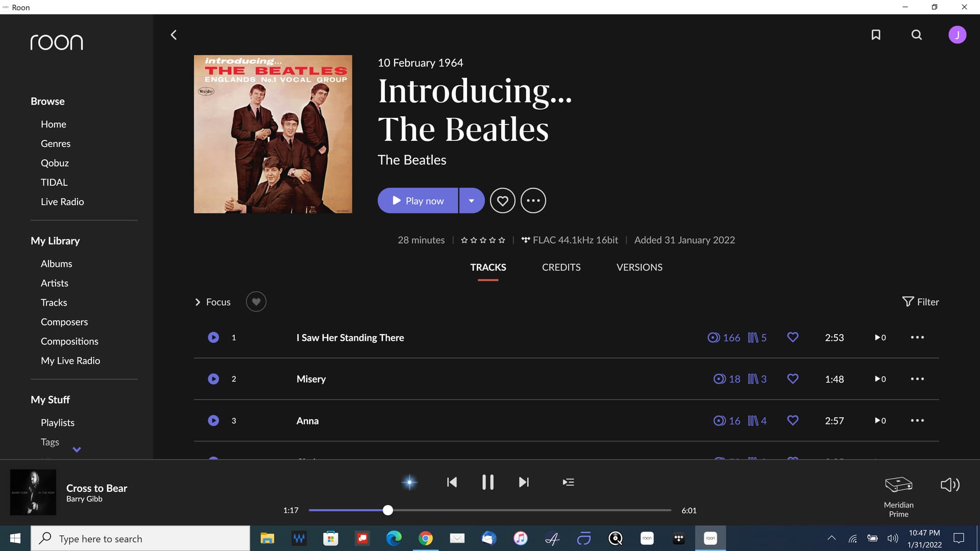This screenshot has height=551, width=980.
Task: Open the user profile avatar J
Action: [x=957, y=35]
